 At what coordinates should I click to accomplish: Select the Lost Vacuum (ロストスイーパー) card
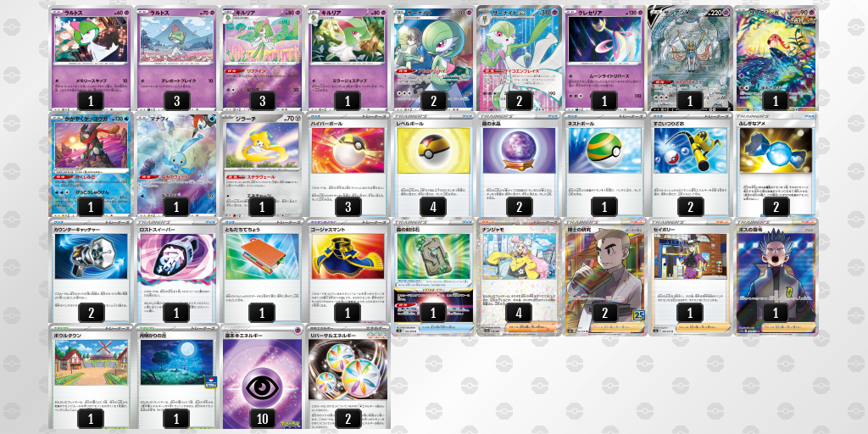point(176,270)
